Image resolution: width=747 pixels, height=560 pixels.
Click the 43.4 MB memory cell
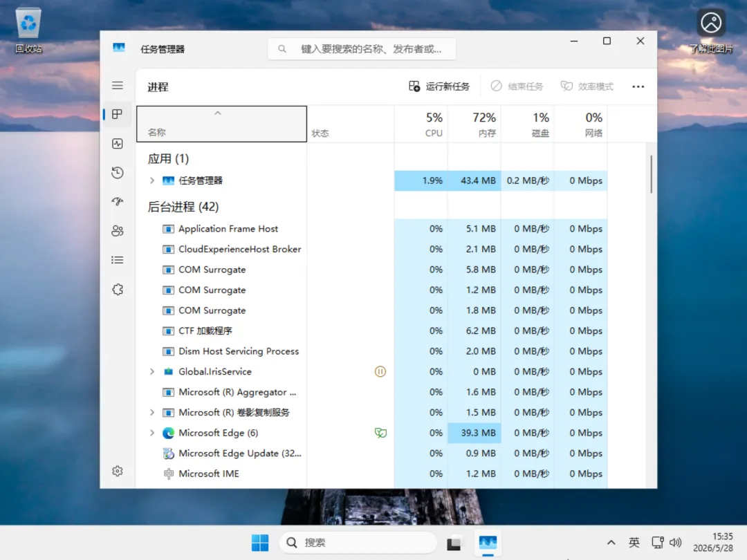pyautogui.click(x=474, y=180)
